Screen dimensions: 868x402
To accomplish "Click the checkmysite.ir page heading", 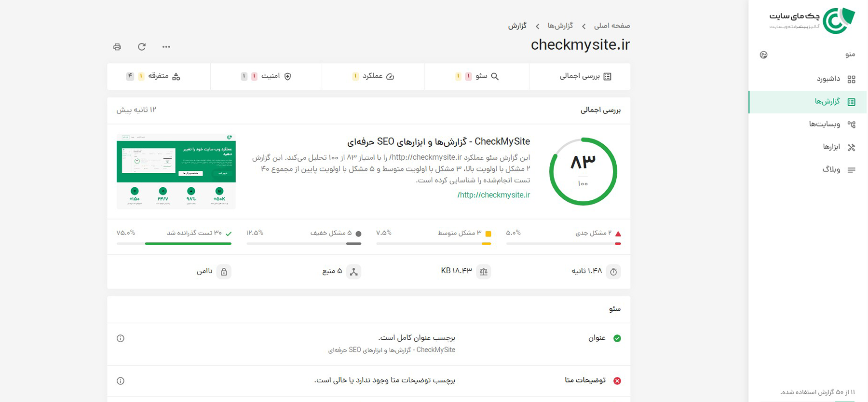I will pyautogui.click(x=581, y=44).
